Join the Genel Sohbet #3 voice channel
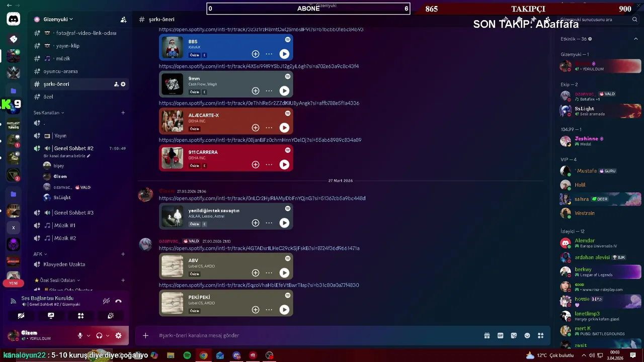Viewport: 644px width, 362px height. click(x=79, y=213)
